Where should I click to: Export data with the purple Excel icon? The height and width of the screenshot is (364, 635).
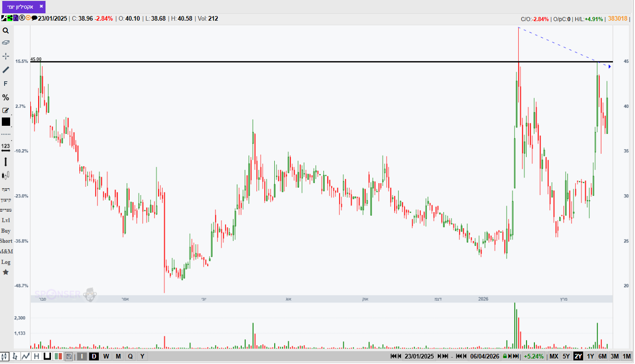[x=16, y=18]
